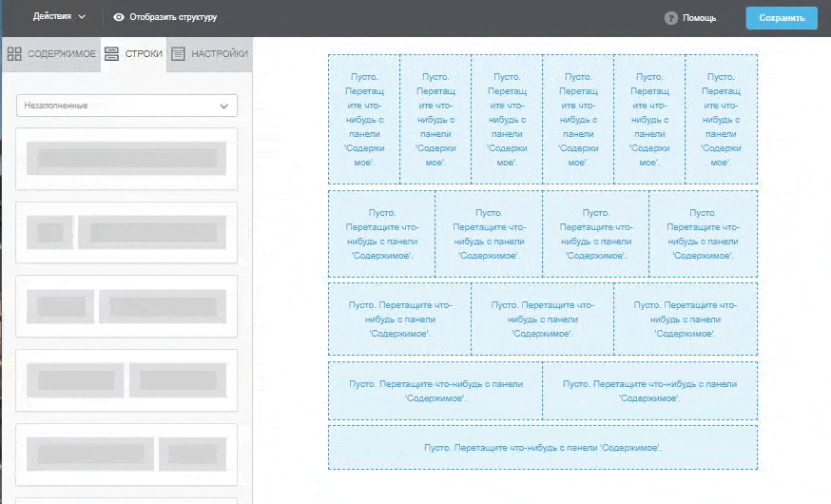
Task: Select left cell of three-column row
Action: click(399, 319)
